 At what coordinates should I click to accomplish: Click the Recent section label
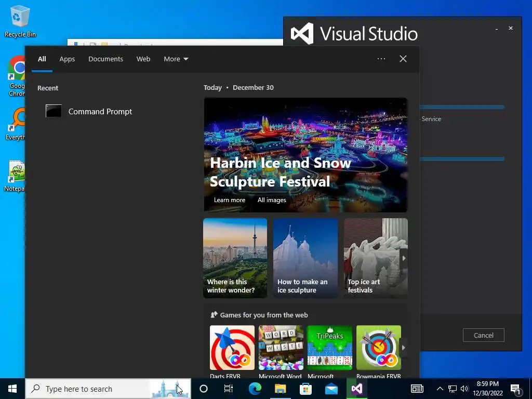point(47,88)
